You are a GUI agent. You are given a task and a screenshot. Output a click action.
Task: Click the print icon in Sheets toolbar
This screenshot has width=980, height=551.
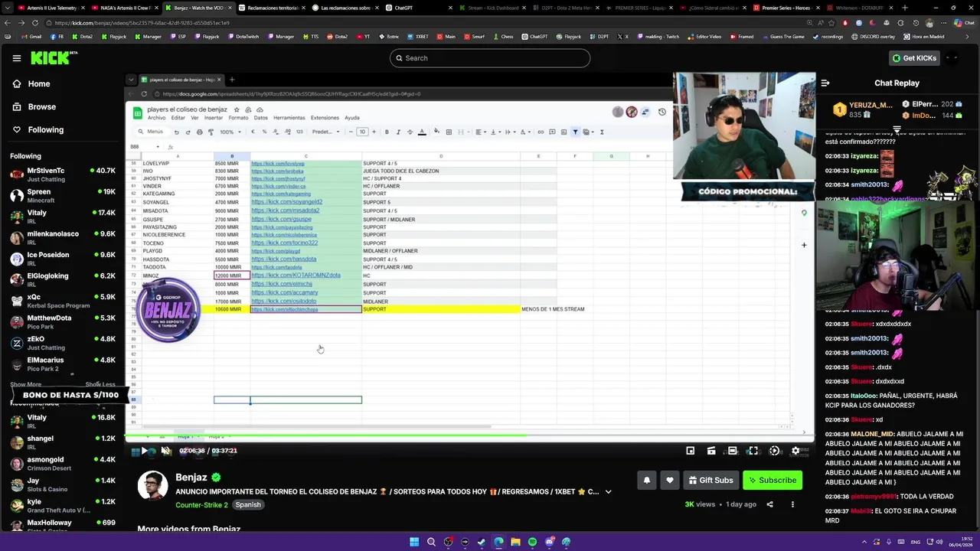tap(199, 132)
